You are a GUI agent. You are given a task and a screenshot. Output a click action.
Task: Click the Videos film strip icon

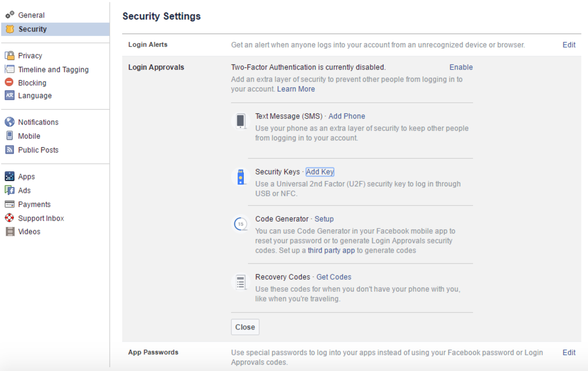9,231
